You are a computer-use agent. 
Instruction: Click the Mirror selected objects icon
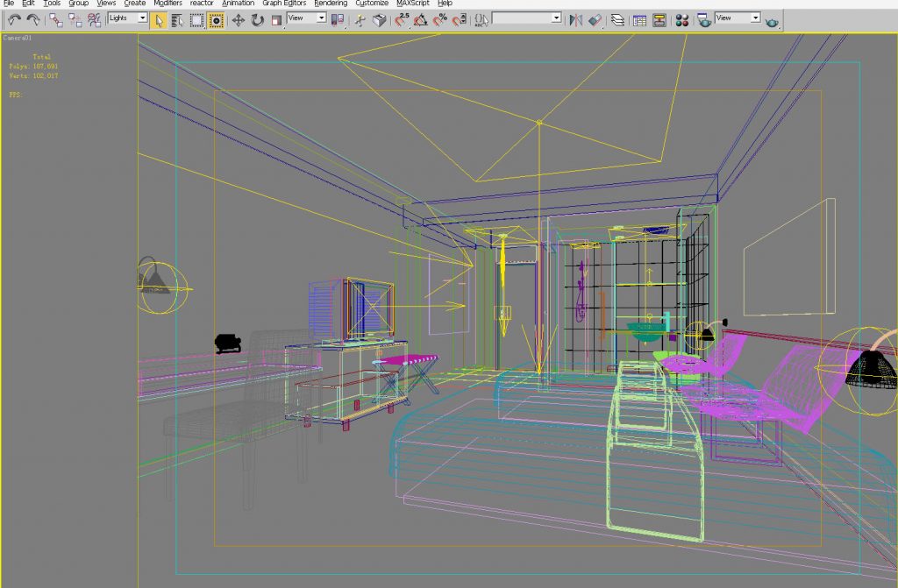(575, 19)
